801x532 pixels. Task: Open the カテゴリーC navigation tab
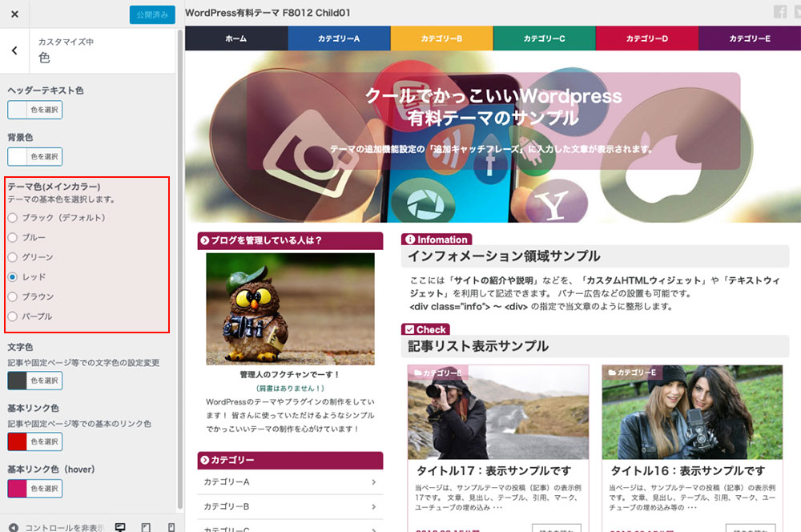544,38
